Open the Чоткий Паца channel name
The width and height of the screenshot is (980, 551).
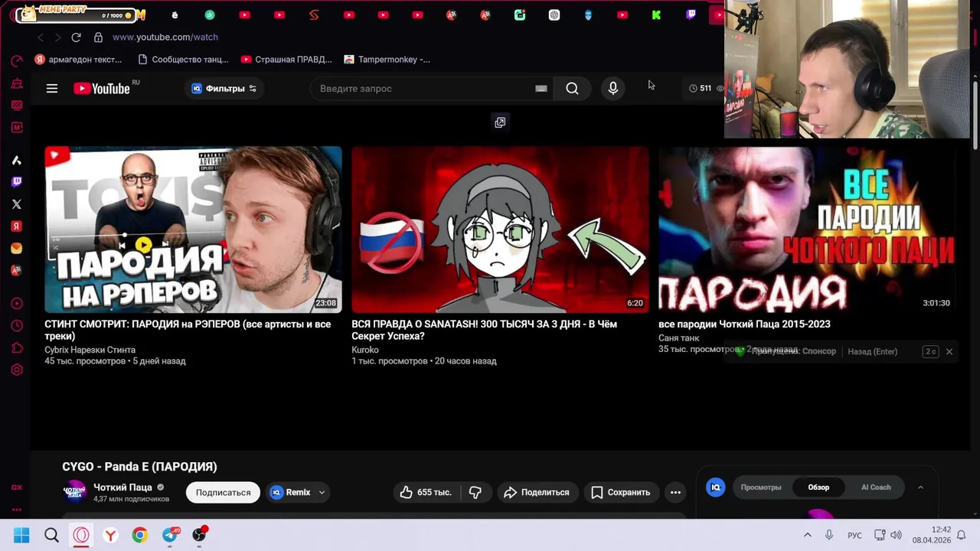point(122,487)
